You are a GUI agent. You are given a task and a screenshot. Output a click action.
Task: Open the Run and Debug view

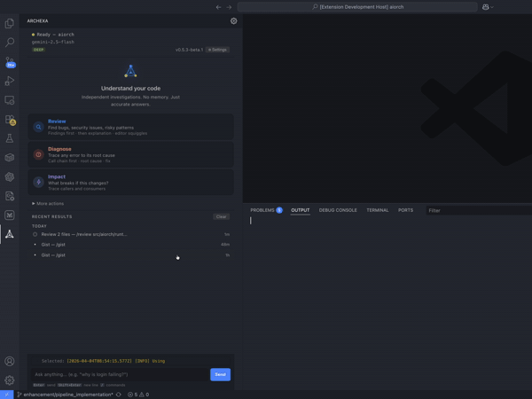(x=10, y=81)
